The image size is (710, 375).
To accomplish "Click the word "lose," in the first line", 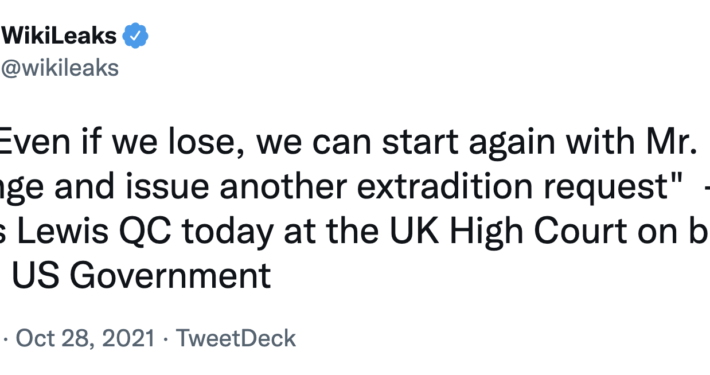I will (x=206, y=141).
